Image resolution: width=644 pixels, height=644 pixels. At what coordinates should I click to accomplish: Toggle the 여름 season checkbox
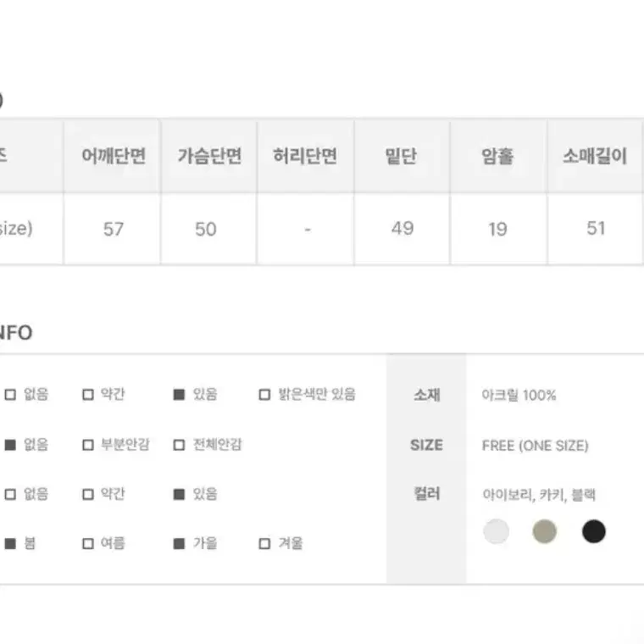[88, 544]
